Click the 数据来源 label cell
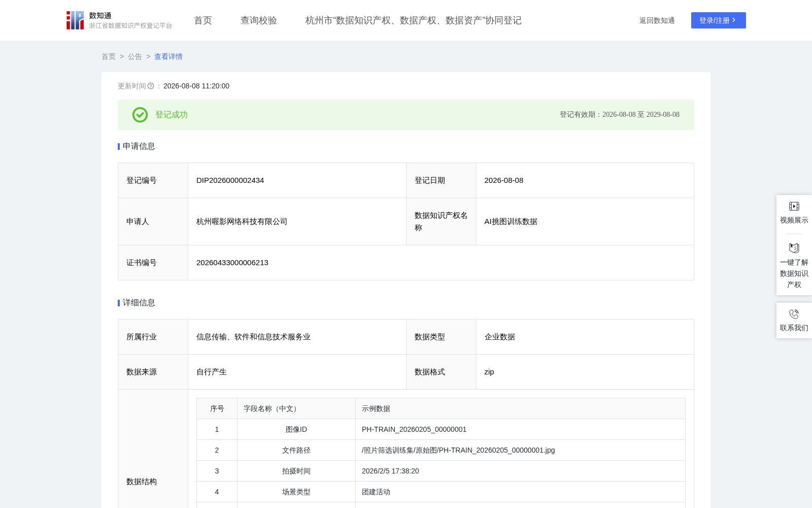This screenshot has height=508, width=812. (153, 372)
